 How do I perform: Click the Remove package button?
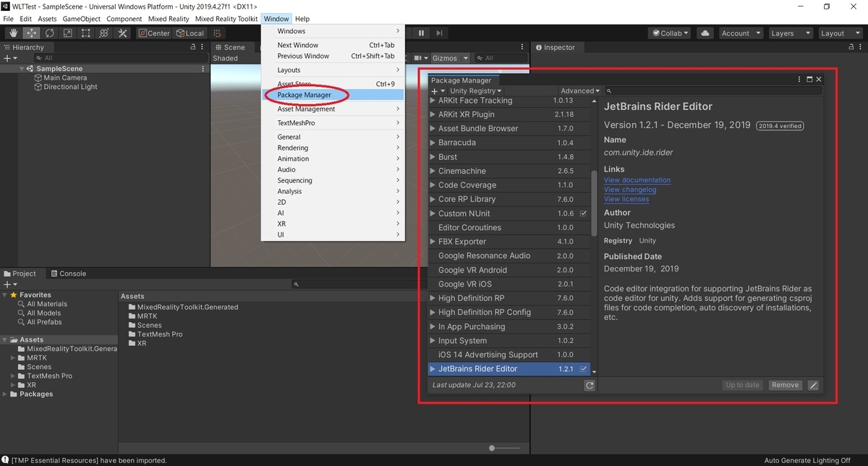pos(785,385)
